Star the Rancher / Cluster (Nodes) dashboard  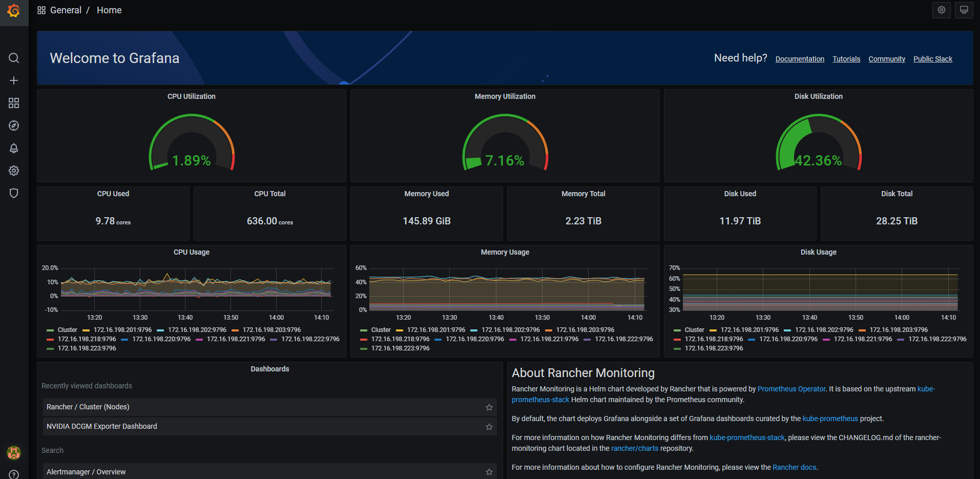click(x=489, y=407)
